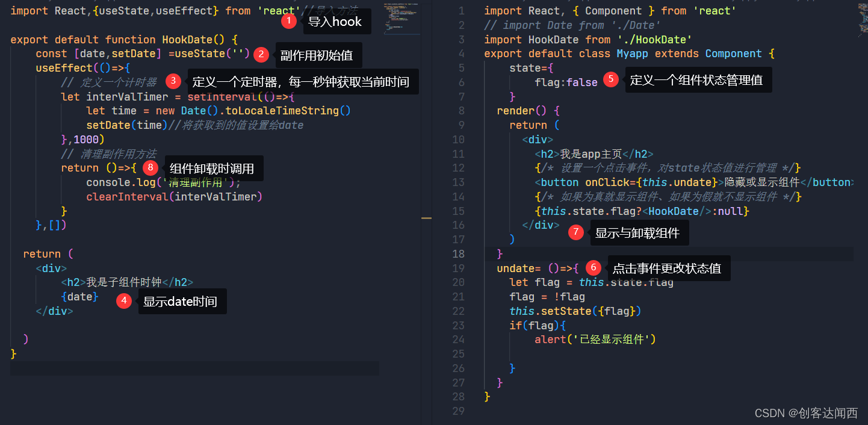Click 'render()' method on line 8

tap(522, 111)
